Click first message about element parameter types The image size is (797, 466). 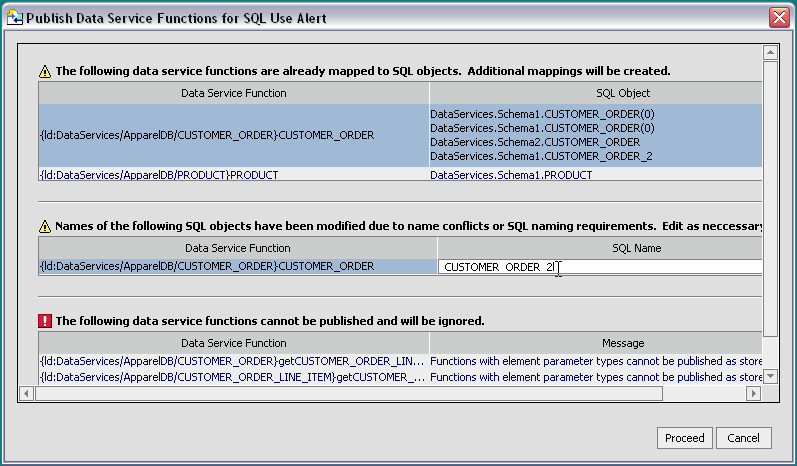click(596, 361)
